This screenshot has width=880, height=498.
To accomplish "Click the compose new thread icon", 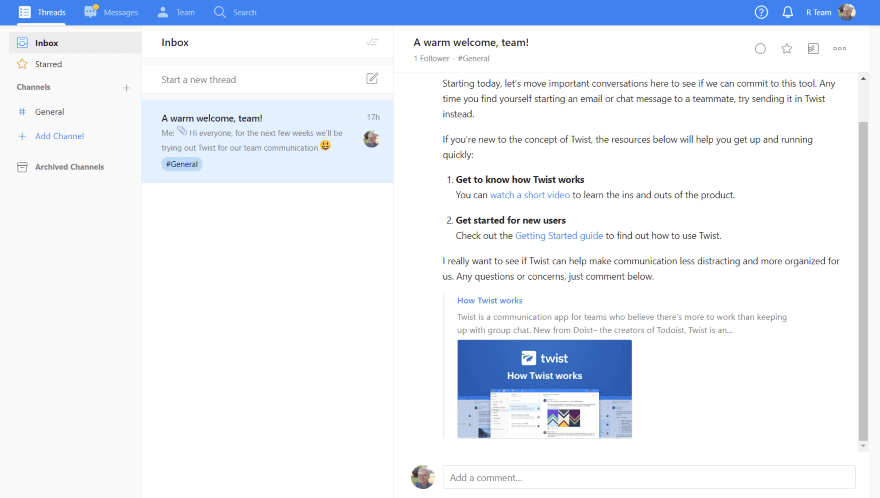I will (372, 79).
